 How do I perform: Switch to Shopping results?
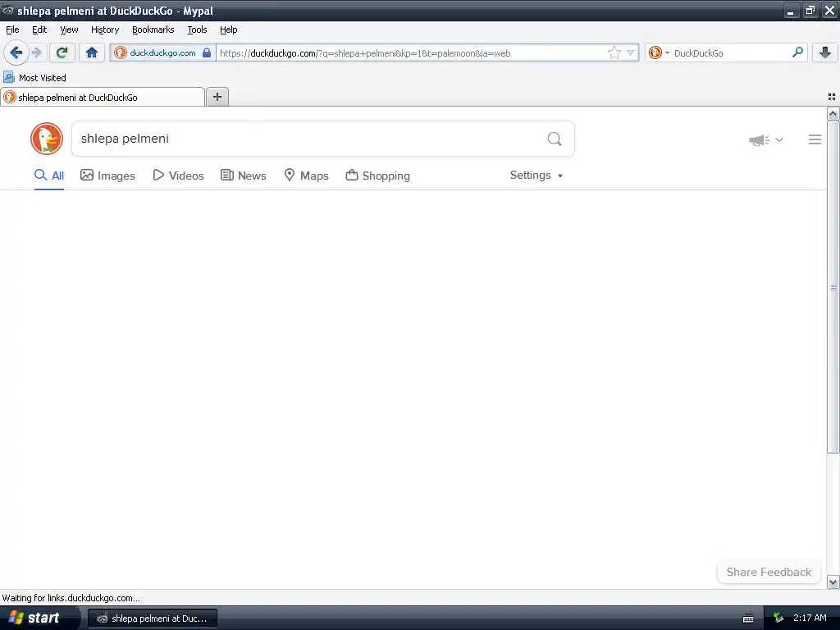[x=377, y=176]
